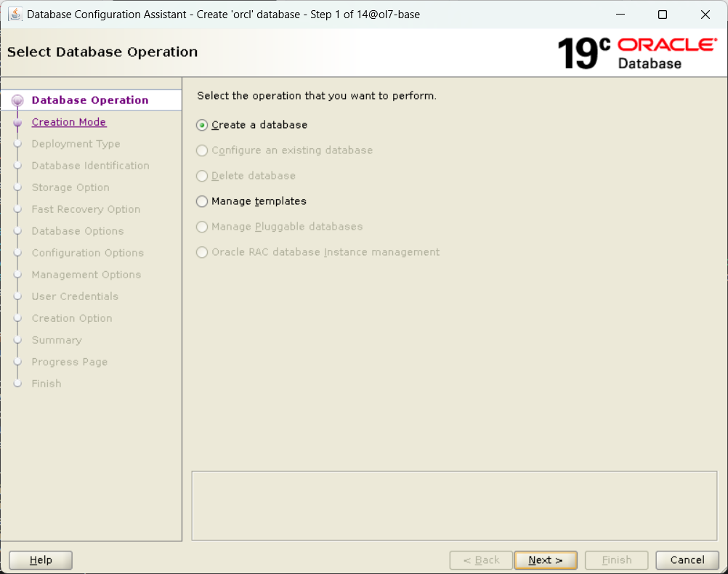Click the Finish button

coord(617,560)
